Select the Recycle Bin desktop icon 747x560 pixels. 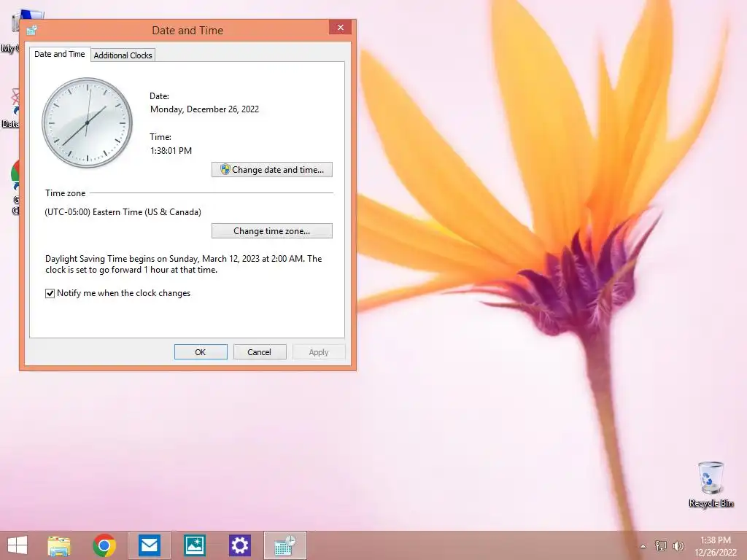click(x=711, y=484)
